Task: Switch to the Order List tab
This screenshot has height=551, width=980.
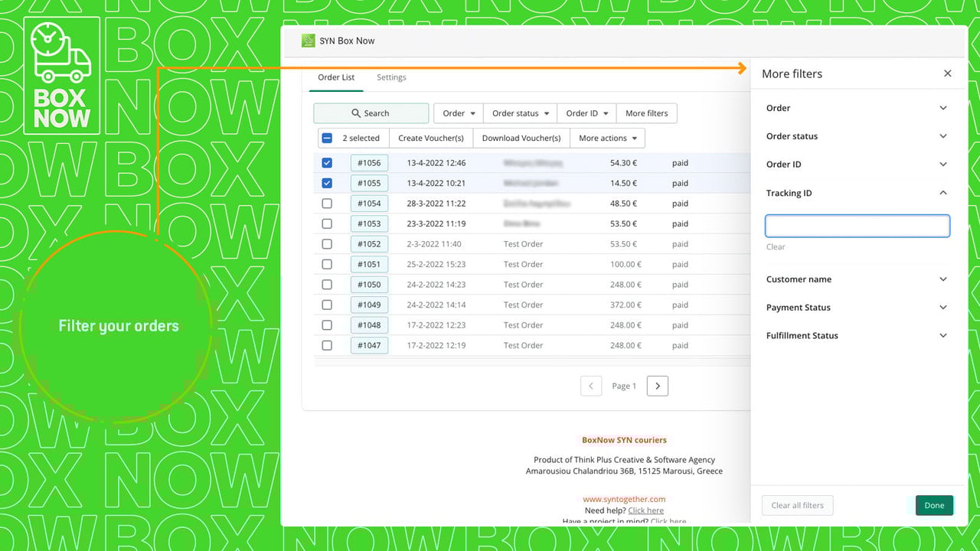Action: coord(336,77)
